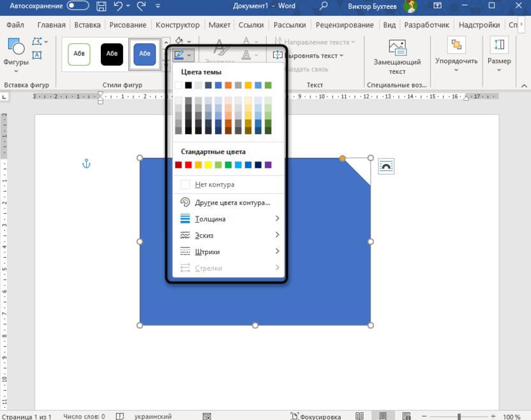Image resolution: width=531 pixels, height=420 pixels.
Task: Click the Redo arrow icon
Action: click(141, 6)
